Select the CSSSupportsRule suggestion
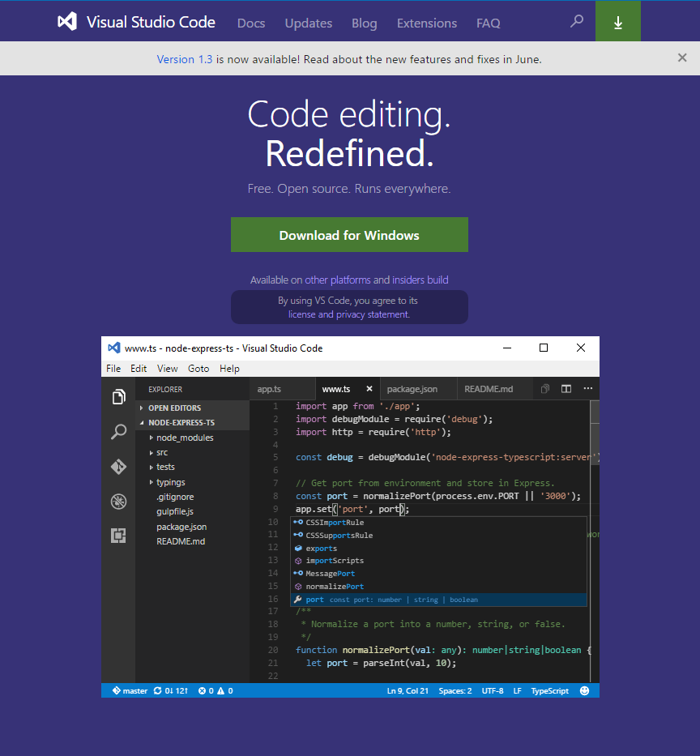 pos(438,535)
